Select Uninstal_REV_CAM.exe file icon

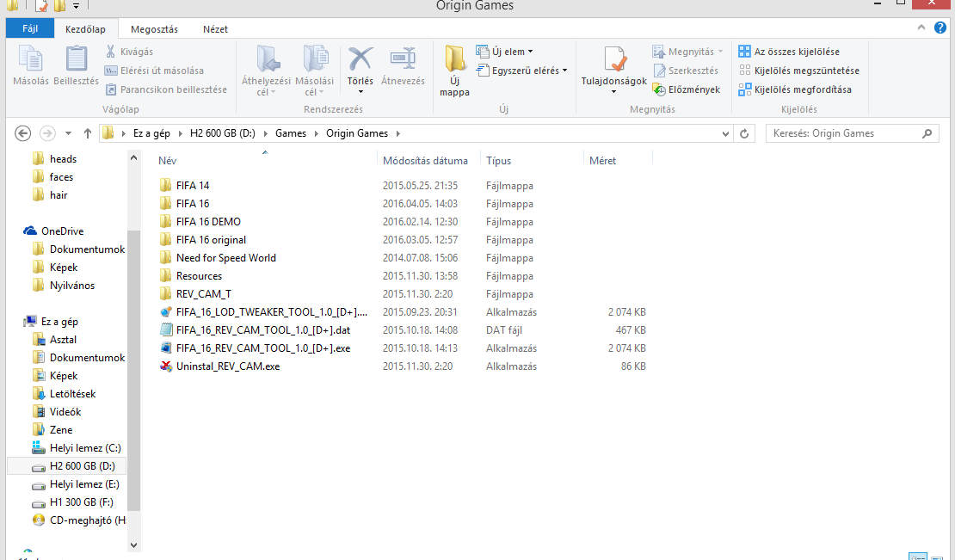click(x=166, y=366)
